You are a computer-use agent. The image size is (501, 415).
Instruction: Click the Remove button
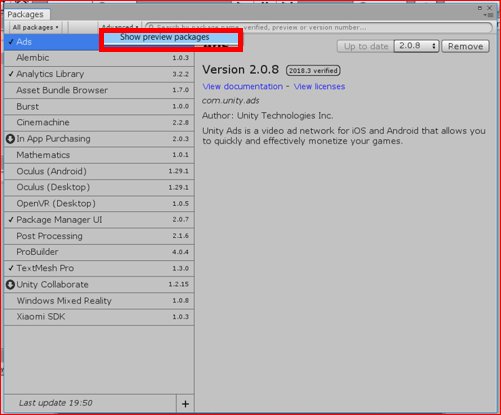465,46
